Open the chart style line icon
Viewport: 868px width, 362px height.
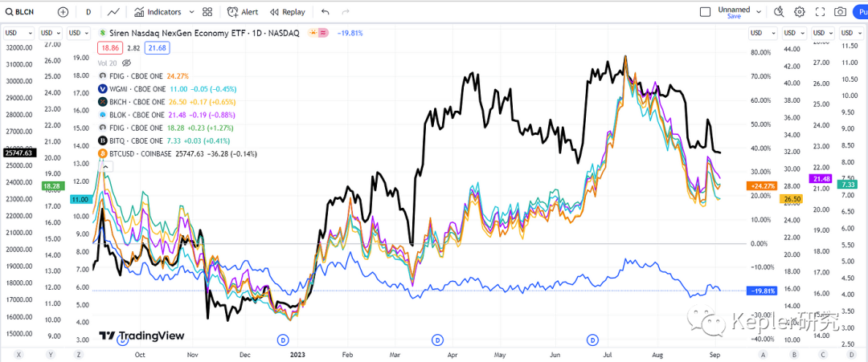pyautogui.click(x=114, y=11)
